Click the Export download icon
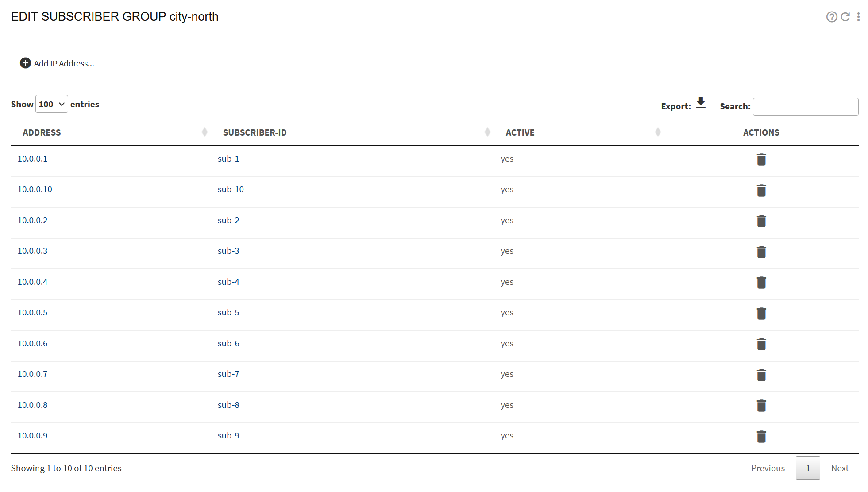This screenshot has height=492, width=868. (701, 103)
